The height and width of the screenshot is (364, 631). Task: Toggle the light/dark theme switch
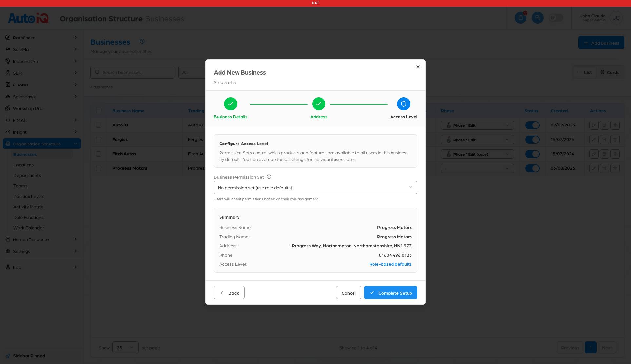(x=556, y=18)
